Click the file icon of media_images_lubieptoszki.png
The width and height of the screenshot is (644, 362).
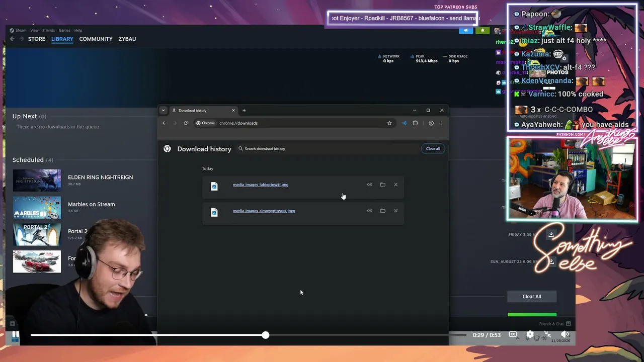click(214, 186)
